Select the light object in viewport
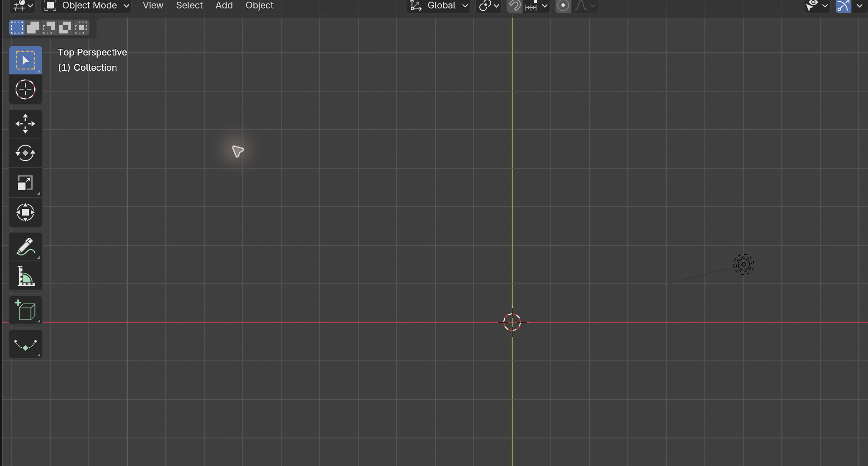Screen dimensions: 868x466 tap(744, 264)
